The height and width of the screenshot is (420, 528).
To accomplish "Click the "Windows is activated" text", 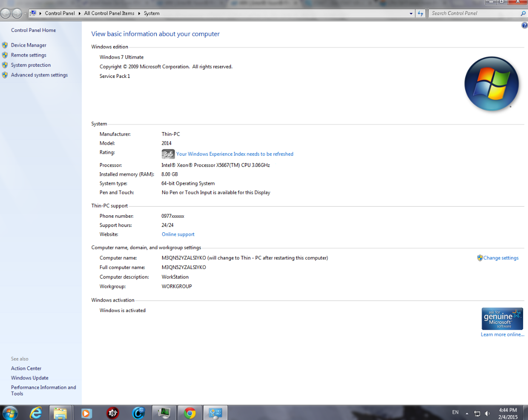I will pos(122,311).
